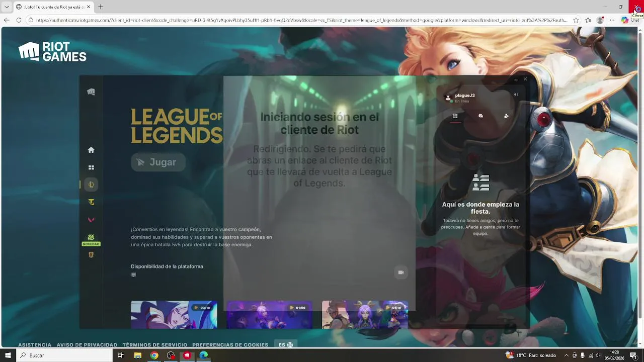The height and width of the screenshot is (362, 644).
Task: Switch to the add friend tab
Action: click(x=506, y=116)
